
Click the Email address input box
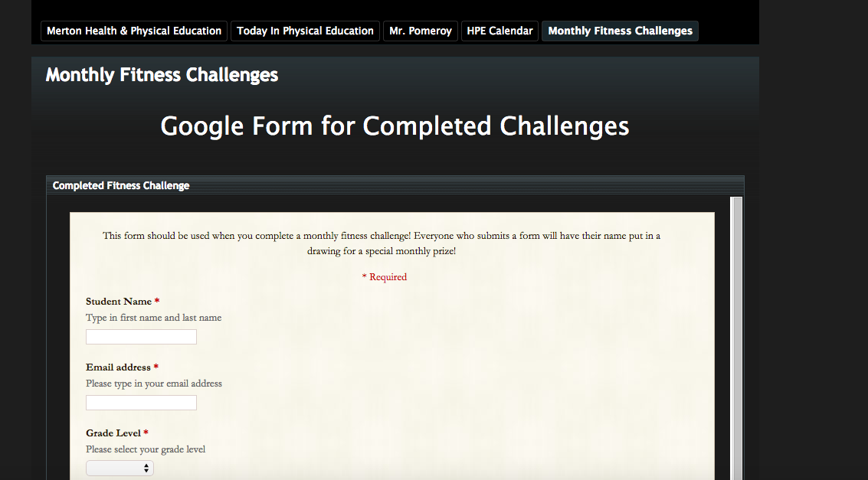coord(141,402)
